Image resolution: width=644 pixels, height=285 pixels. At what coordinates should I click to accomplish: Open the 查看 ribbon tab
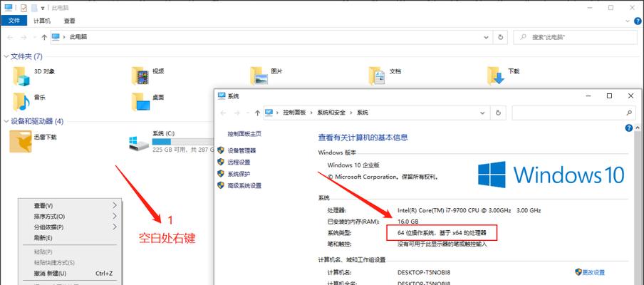pos(69,21)
